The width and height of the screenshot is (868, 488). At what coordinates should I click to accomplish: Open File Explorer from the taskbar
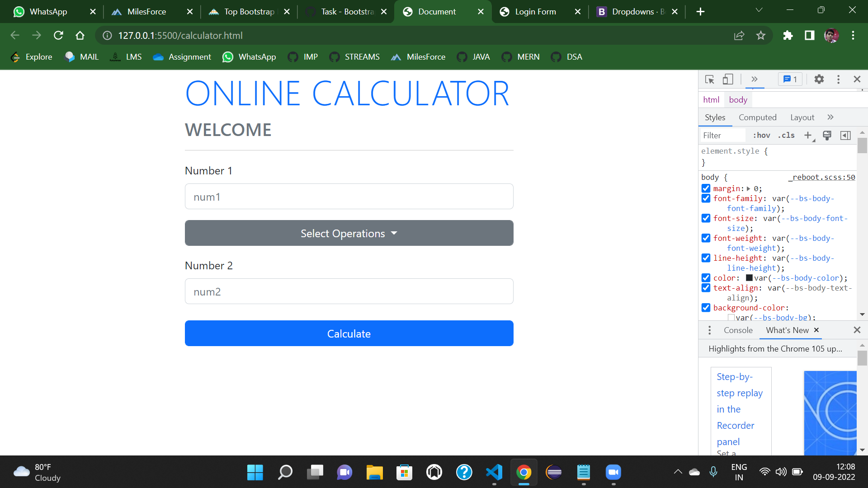pyautogui.click(x=374, y=472)
